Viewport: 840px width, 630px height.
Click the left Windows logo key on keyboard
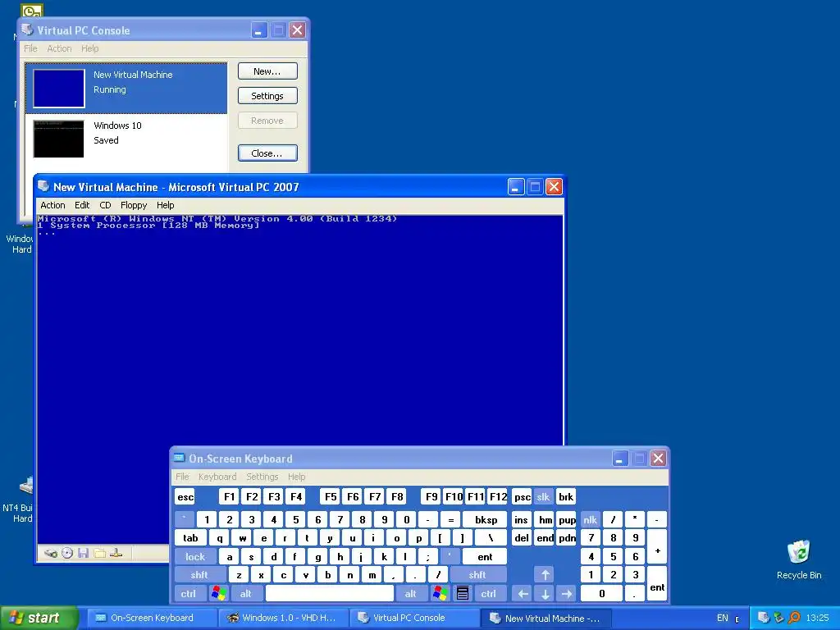pos(218,593)
